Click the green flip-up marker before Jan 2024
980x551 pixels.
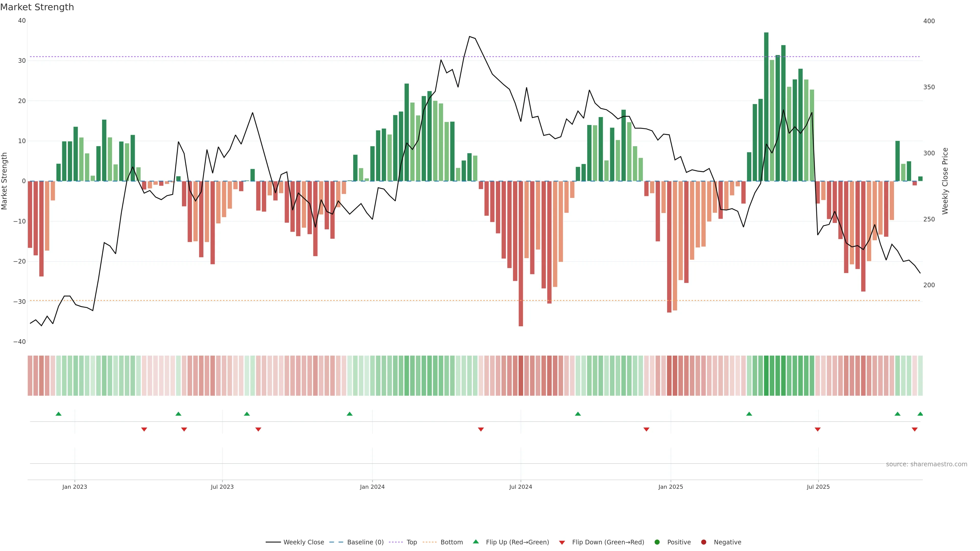(x=350, y=414)
